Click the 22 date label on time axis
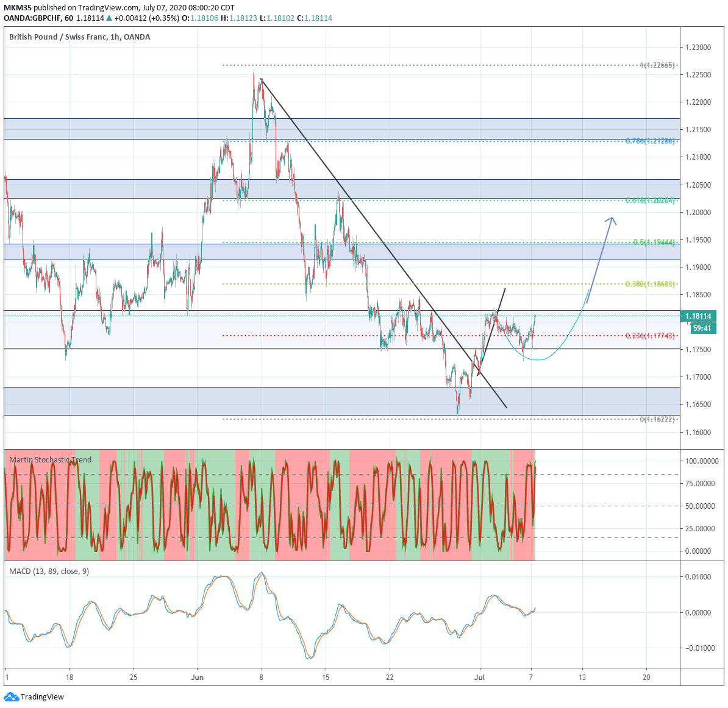 (x=390, y=678)
